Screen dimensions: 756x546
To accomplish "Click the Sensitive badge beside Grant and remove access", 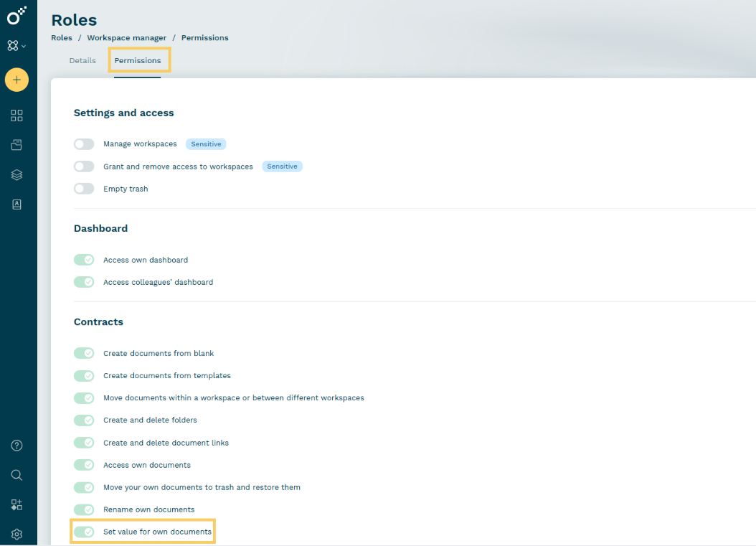I will tap(282, 166).
